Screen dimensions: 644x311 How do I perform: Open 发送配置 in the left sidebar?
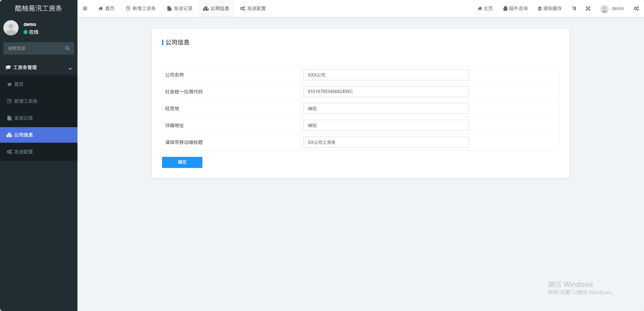(24, 152)
